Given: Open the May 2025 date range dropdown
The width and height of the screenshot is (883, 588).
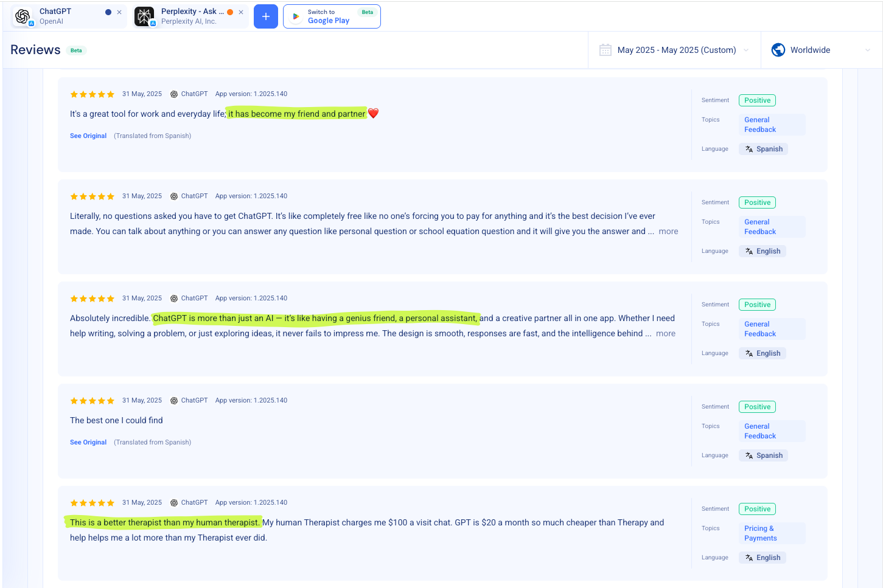Looking at the screenshot, I should 674,50.
